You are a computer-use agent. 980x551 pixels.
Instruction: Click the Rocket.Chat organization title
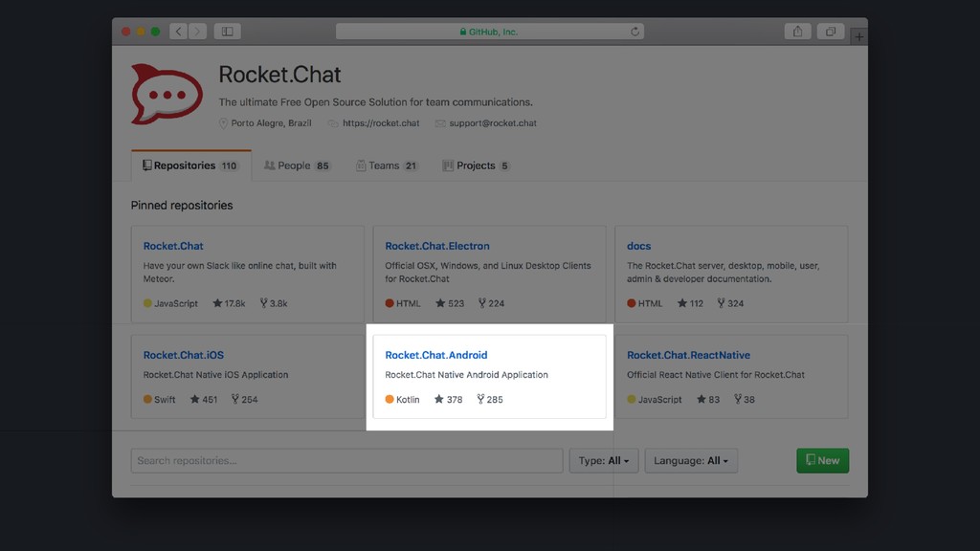coord(279,75)
